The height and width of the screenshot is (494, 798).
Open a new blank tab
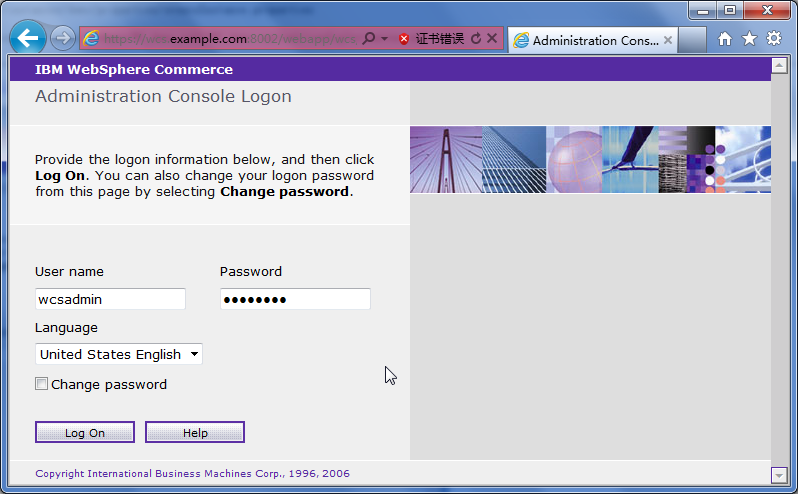(692, 40)
